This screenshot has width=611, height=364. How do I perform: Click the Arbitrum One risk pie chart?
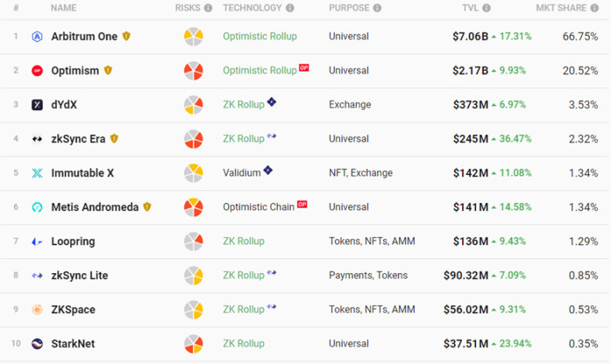[194, 37]
